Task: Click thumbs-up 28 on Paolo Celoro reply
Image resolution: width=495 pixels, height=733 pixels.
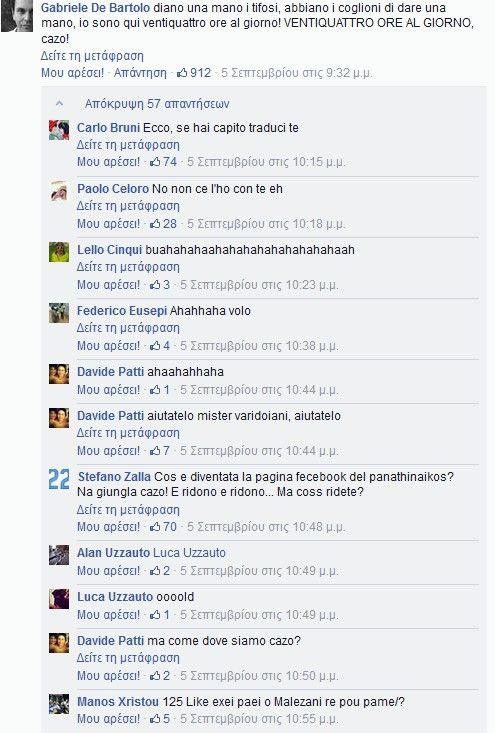Action: click(163, 223)
